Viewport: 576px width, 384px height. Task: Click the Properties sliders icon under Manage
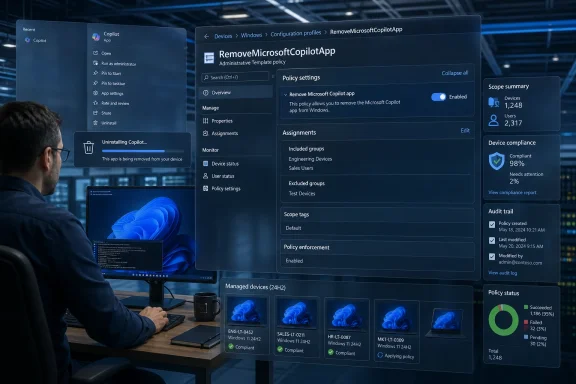pyautogui.click(x=206, y=121)
